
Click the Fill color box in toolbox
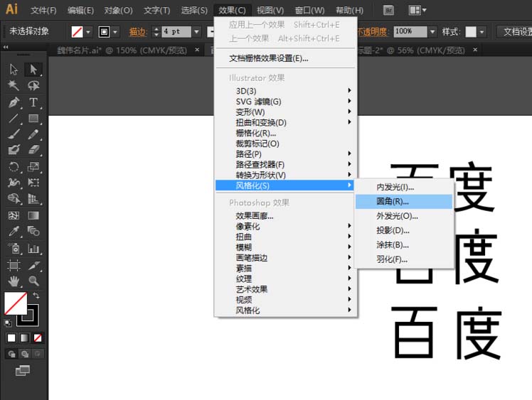(16, 303)
